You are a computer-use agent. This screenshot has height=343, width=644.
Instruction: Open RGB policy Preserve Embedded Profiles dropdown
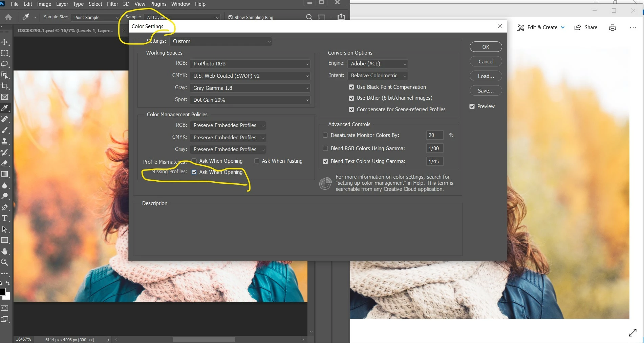[x=228, y=125]
